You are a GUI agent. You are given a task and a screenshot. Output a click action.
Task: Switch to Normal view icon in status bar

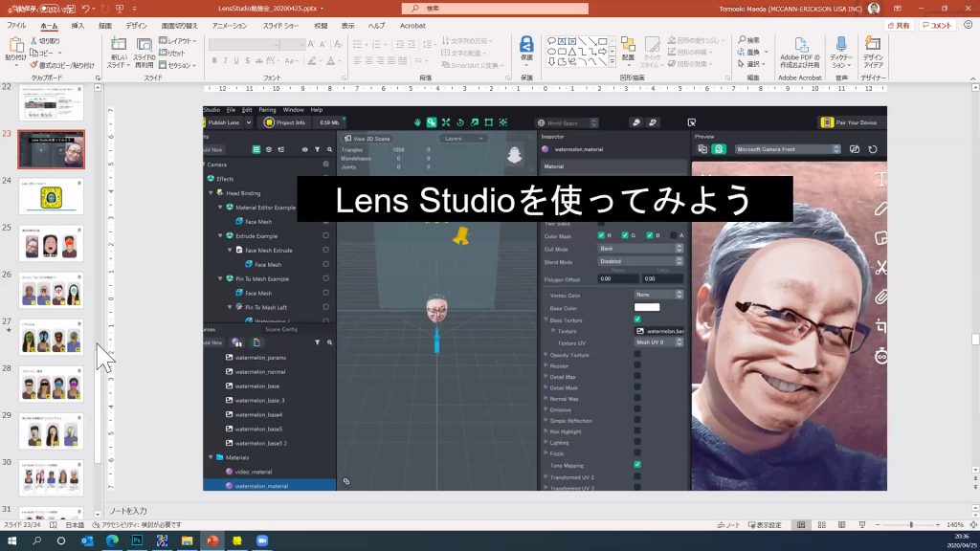coord(801,525)
